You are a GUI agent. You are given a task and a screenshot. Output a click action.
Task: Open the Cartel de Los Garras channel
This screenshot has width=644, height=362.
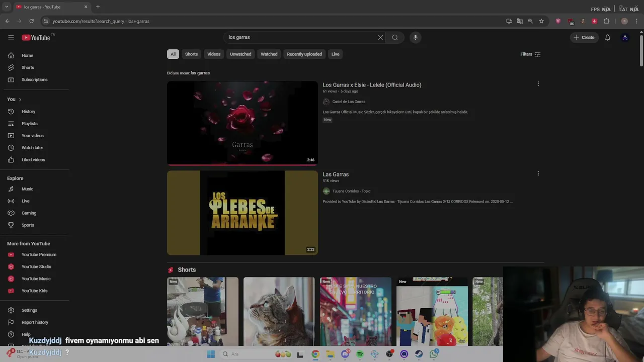(x=349, y=102)
